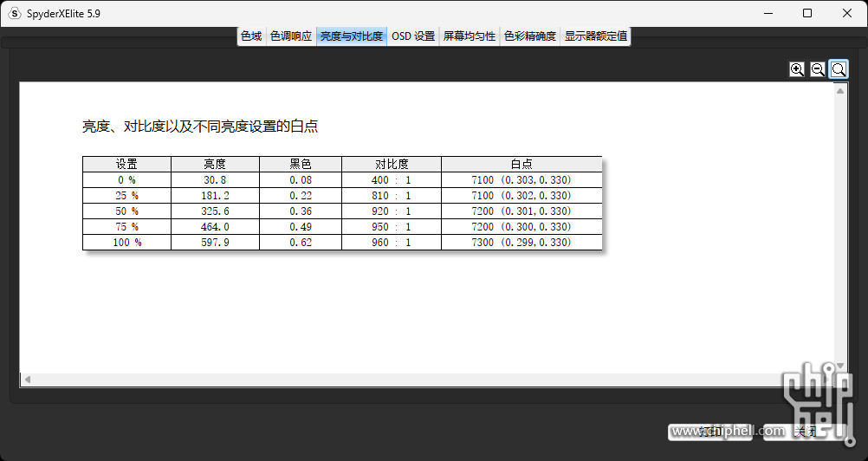Minimize the SpyderXElite window
The height and width of the screenshot is (461, 868).
[x=768, y=13]
